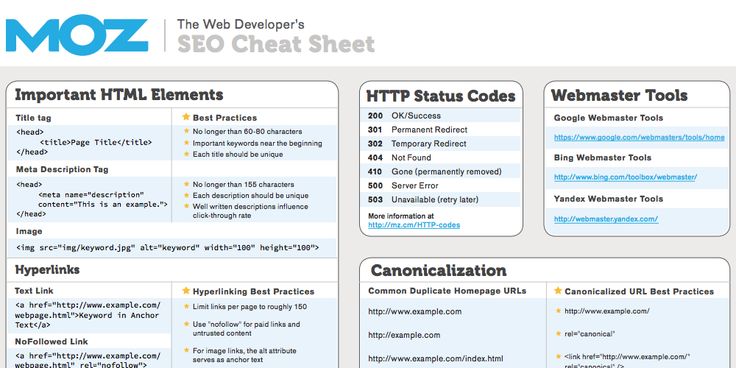Click the 'Keyword in Anchor Text' code snippet
Image resolution: width=736 pixels, height=368 pixels.
click(87, 320)
